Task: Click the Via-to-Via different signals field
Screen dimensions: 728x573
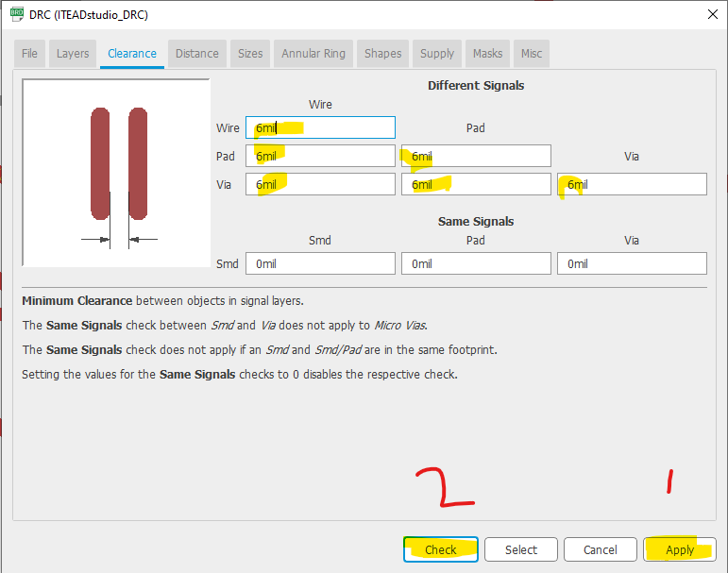Action: coord(632,184)
